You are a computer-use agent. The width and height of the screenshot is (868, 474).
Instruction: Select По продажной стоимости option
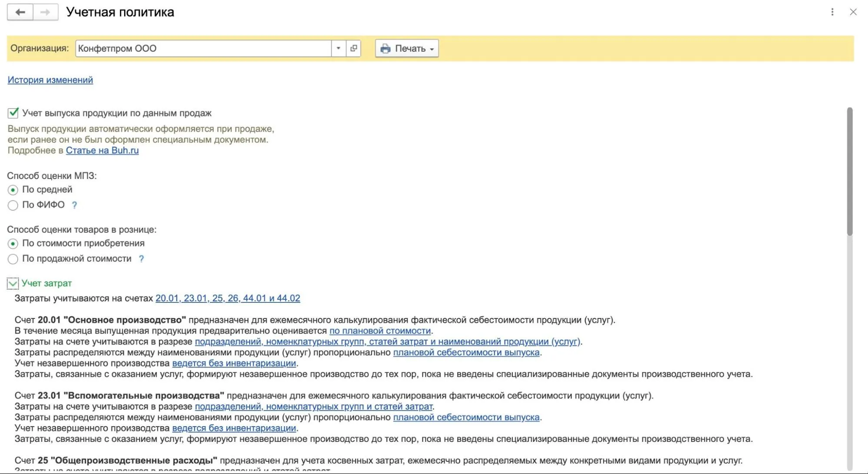tap(13, 259)
